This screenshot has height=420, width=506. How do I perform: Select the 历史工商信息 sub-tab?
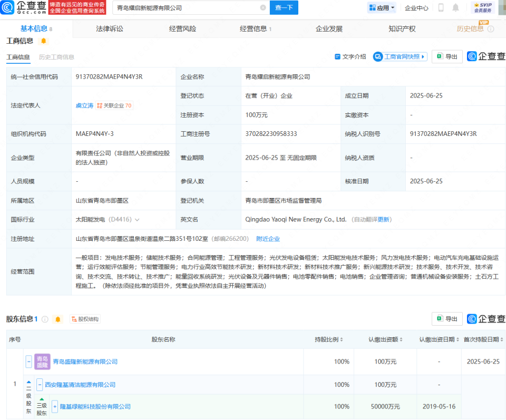pyautogui.click(x=56, y=57)
